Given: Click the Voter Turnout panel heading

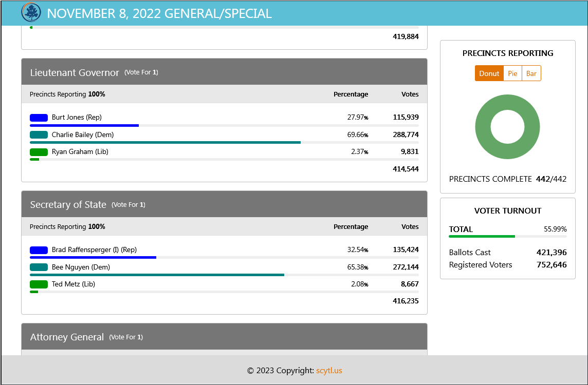Looking at the screenshot, I should coord(508,211).
